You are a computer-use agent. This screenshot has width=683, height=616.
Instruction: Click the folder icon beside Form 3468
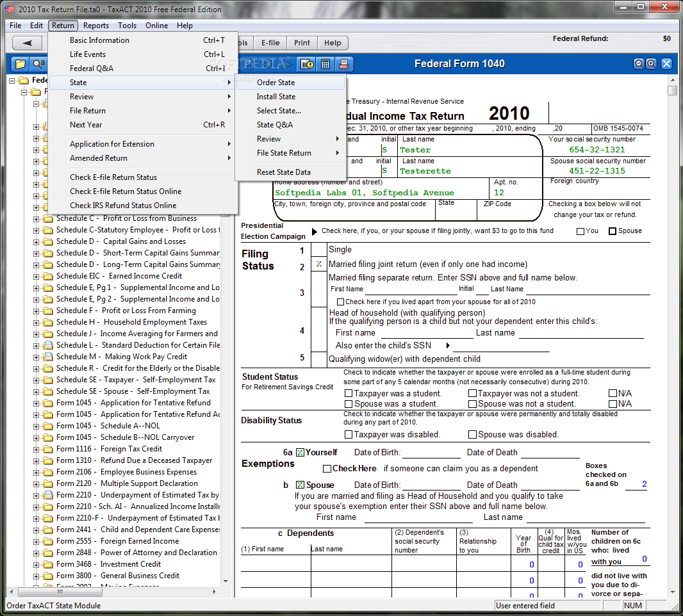(48, 564)
